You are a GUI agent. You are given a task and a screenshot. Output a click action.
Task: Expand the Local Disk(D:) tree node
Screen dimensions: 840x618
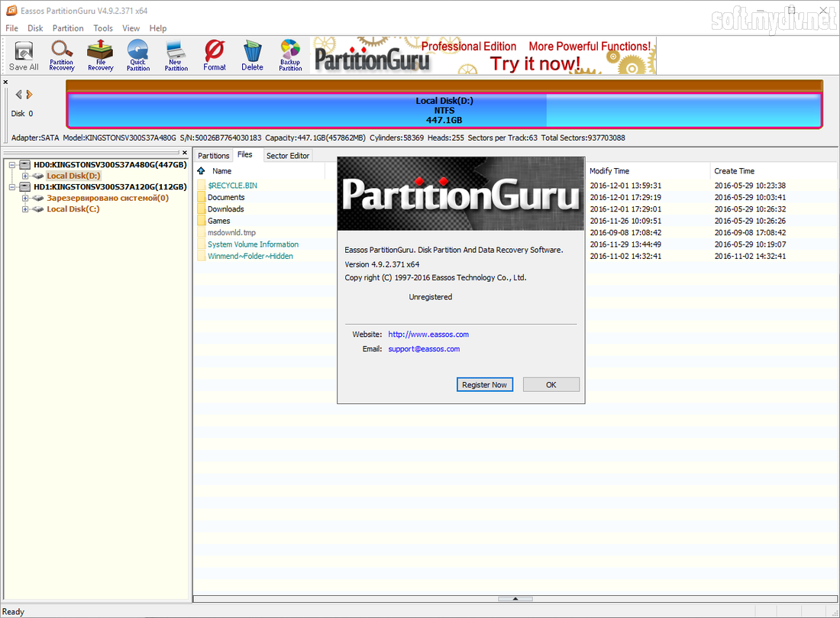[x=25, y=176]
